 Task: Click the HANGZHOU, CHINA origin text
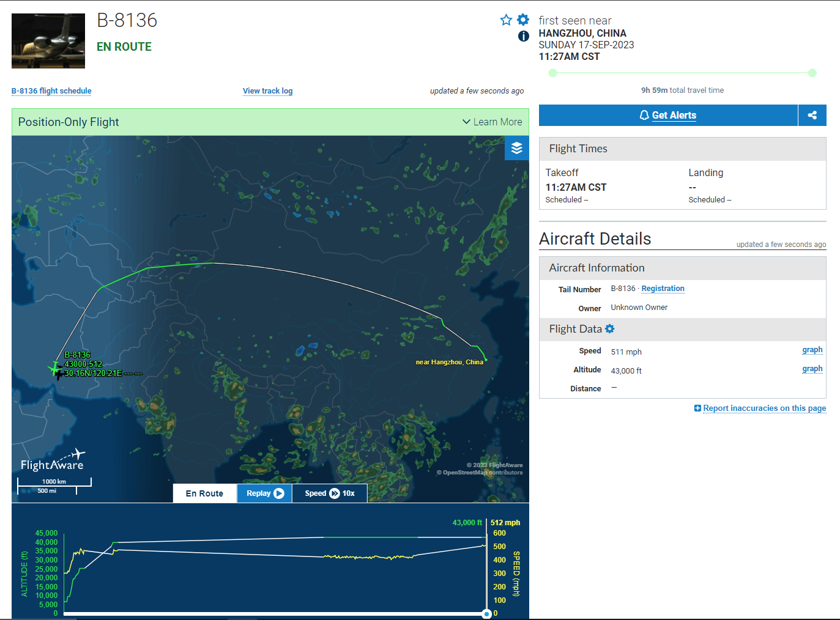[x=582, y=33]
